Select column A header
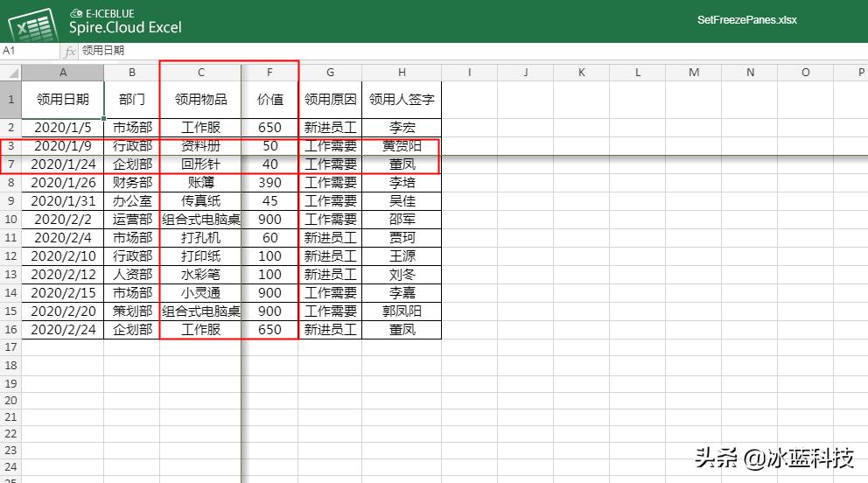The height and width of the screenshot is (483, 868). 62,73
